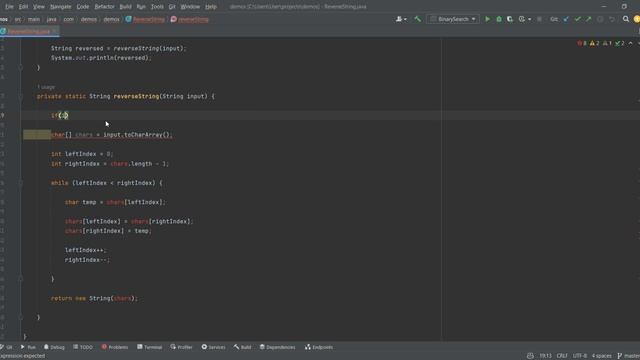The height and width of the screenshot is (360, 640).
Task: Click the Stop square icon in toolbar
Action: coord(539,19)
